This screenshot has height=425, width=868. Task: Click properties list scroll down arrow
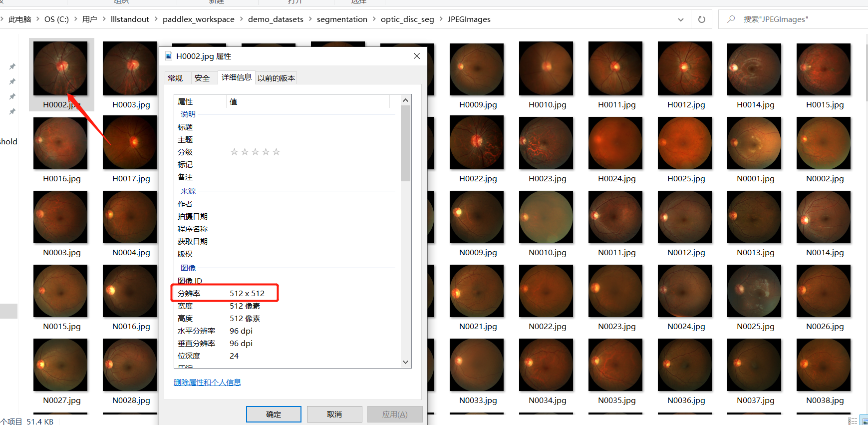point(405,362)
